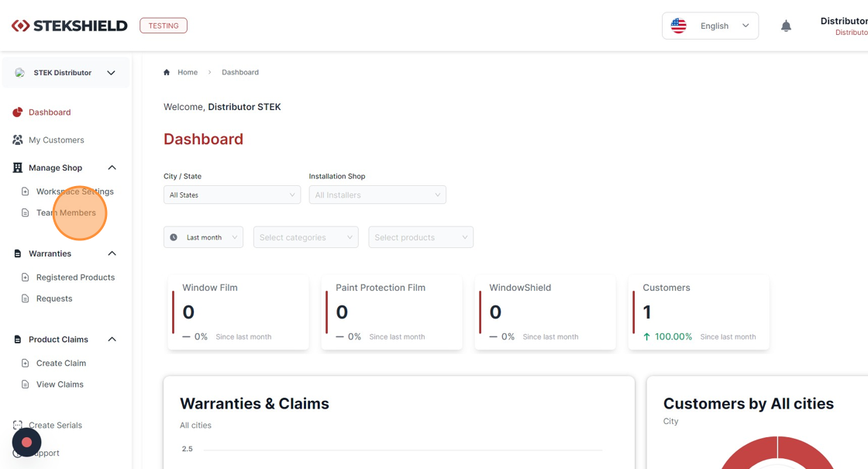
Task: Open Registered Products
Action: (x=75, y=278)
